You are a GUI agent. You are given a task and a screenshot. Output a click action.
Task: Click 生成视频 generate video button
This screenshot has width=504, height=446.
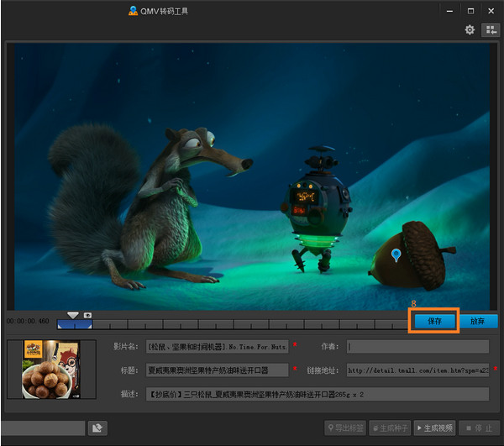point(434,428)
